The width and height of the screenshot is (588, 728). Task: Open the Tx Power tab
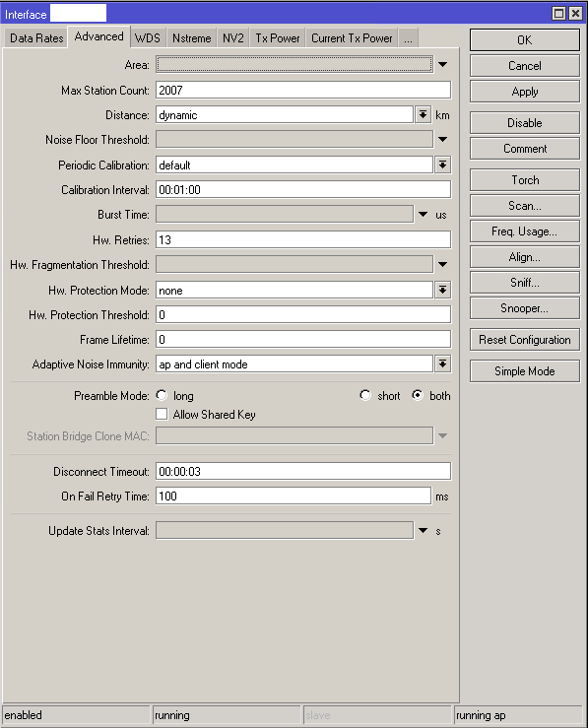click(x=278, y=38)
